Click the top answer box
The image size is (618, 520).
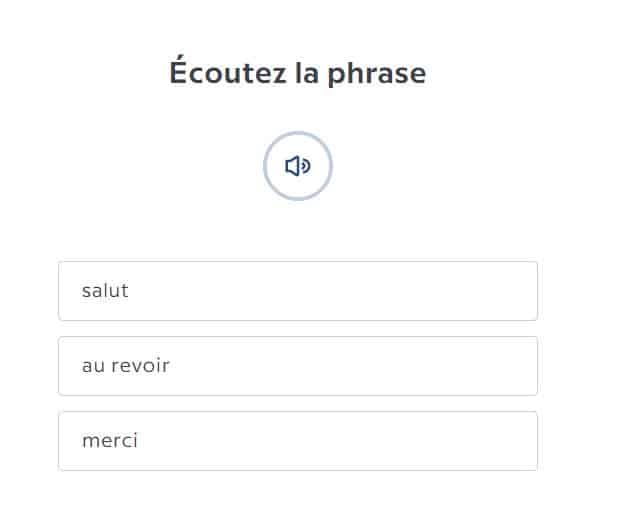(297, 291)
